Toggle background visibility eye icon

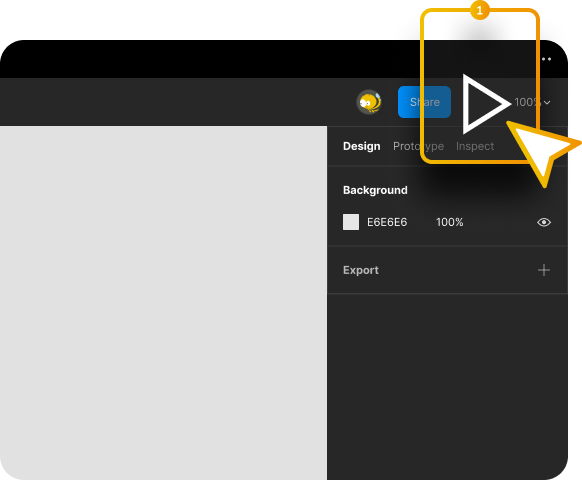(544, 222)
